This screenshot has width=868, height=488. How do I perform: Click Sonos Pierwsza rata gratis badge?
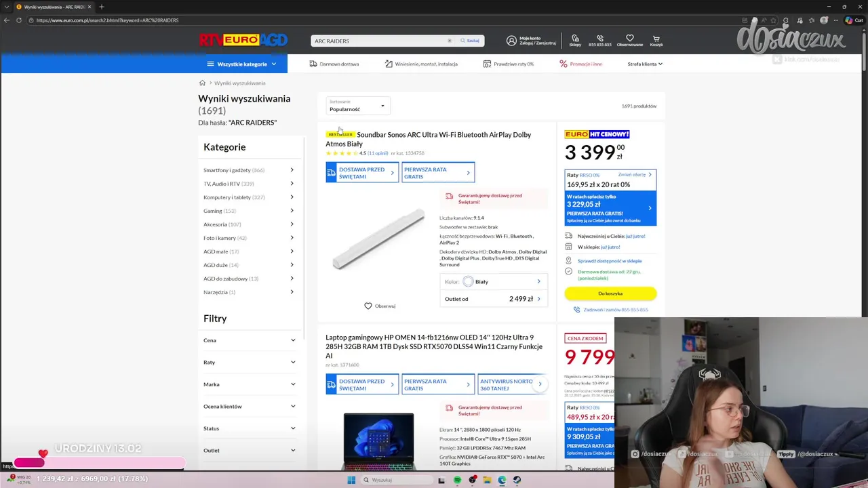click(438, 173)
